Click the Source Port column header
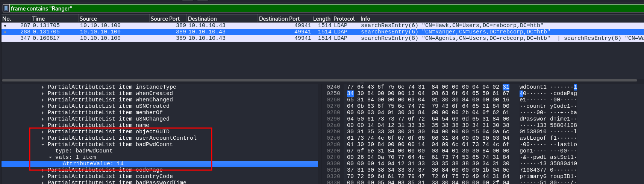 [x=165, y=18]
